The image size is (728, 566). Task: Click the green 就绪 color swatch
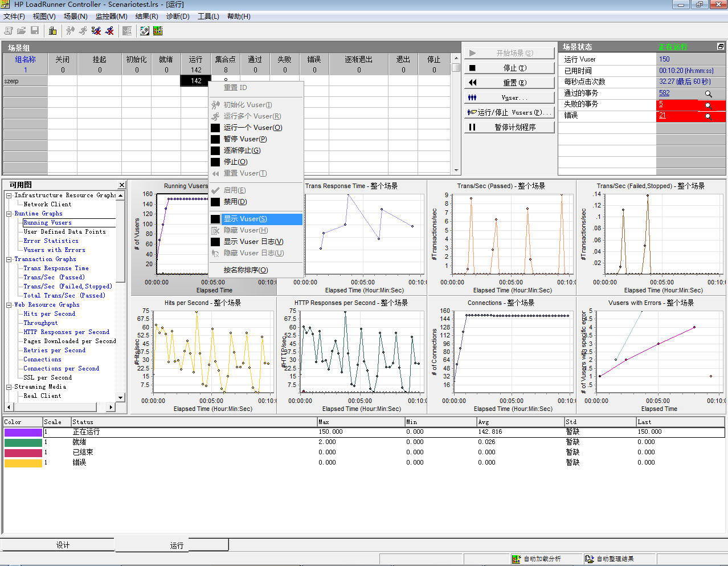point(23,443)
